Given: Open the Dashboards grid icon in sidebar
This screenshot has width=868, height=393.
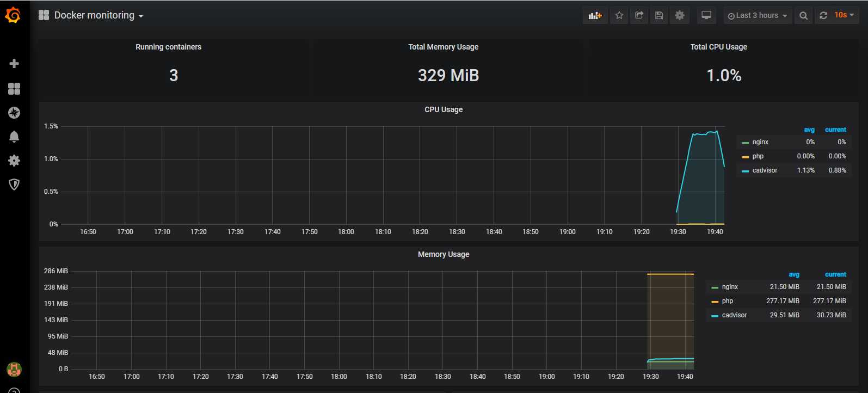Looking at the screenshot, I should pyautogui.click(x=14, y=89).
